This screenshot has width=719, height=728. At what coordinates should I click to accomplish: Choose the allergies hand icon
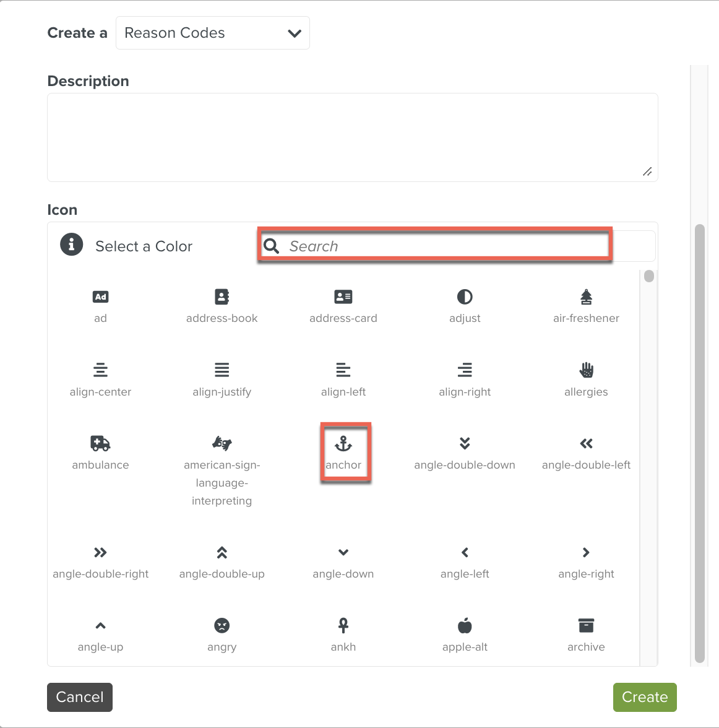coord(586,371)
